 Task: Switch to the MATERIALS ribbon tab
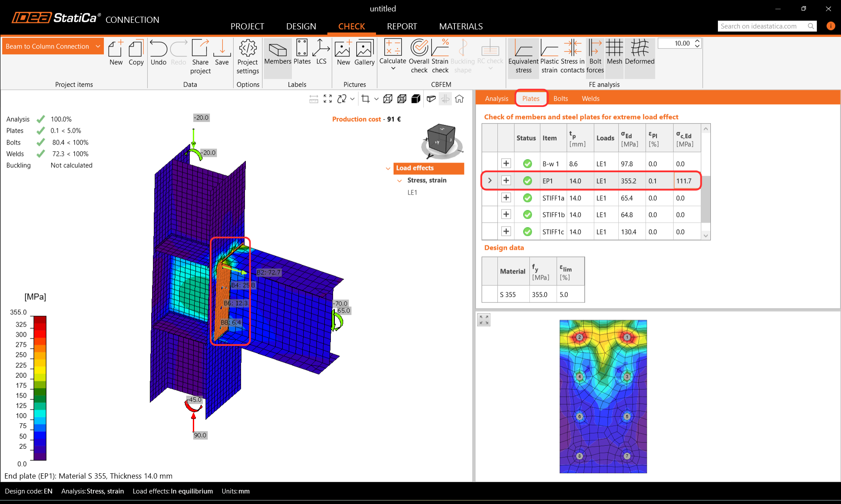click(x=461, y=26)
